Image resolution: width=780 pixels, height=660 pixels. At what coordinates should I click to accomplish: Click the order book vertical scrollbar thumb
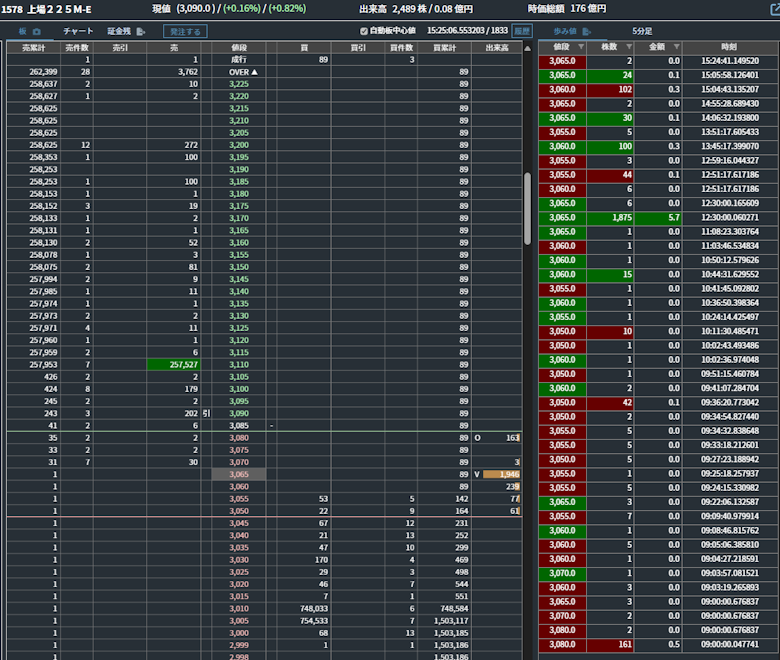pyautogui.click(x=527, y=208)
